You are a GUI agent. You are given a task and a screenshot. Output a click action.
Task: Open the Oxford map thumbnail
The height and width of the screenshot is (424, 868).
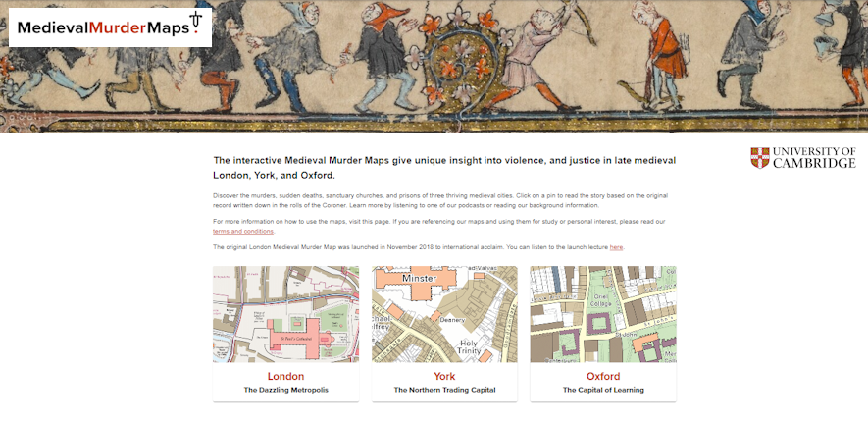coord(603,314)
